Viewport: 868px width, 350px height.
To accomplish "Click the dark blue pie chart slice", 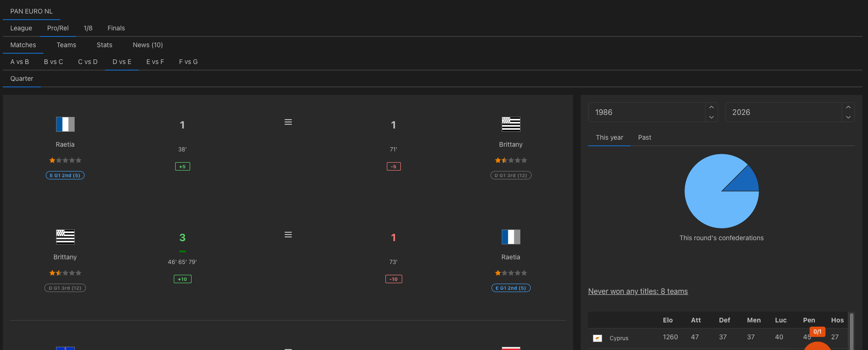I will 747,181.
